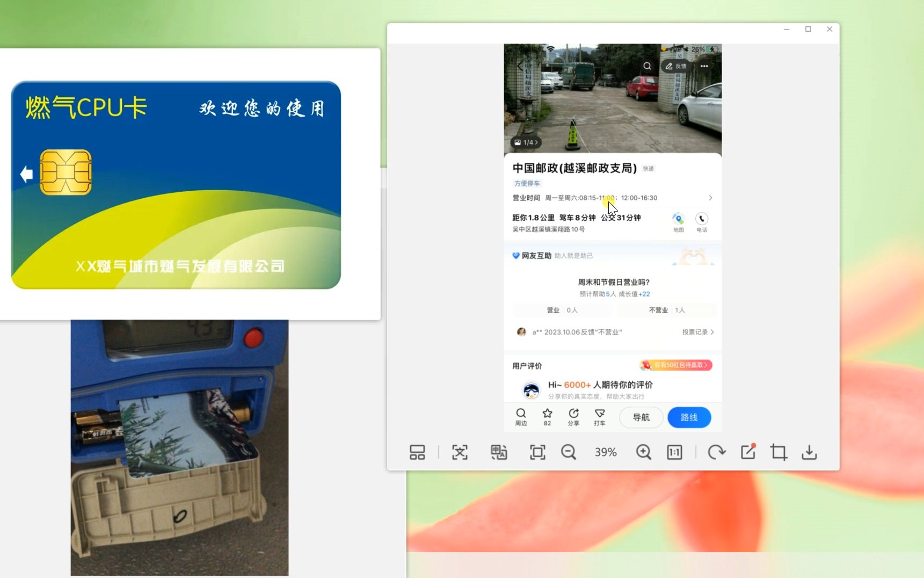Click the mascot avatar by Hi~ 6000+
The height and width of the screenshot is (578, 924).
click(531, 390)
